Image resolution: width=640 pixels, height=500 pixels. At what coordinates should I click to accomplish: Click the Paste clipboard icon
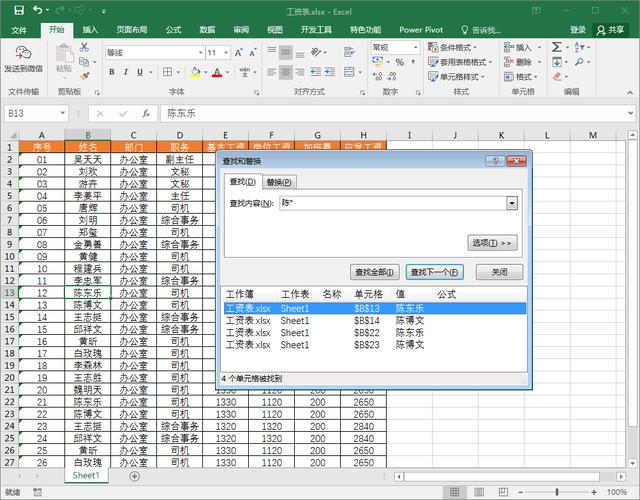(x=64, y=53)
